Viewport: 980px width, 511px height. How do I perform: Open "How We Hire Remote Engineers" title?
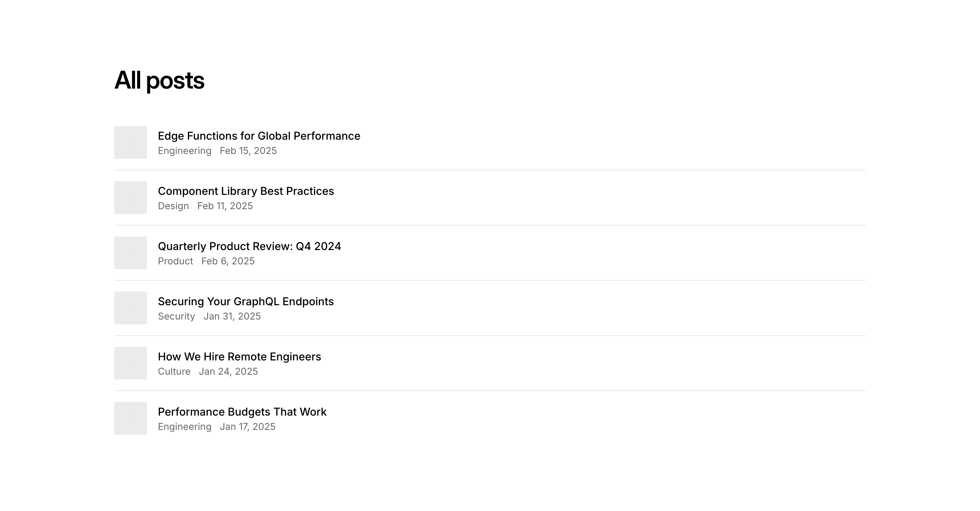(x=239, y=357)
